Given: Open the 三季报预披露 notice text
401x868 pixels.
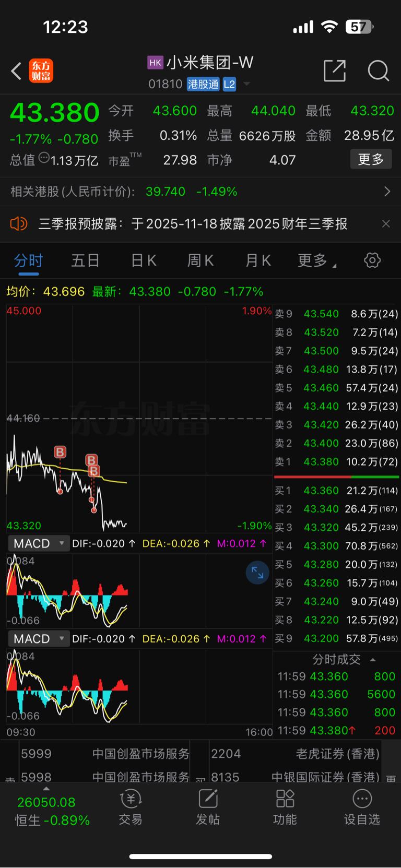Looking at the screenshot, I should pos(193,224).
